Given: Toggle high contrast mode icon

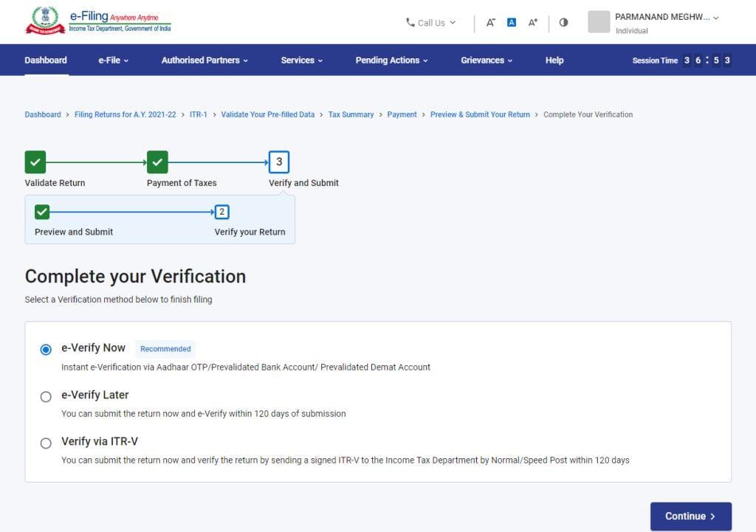Looking at the screenshot, I should point(563,22).
